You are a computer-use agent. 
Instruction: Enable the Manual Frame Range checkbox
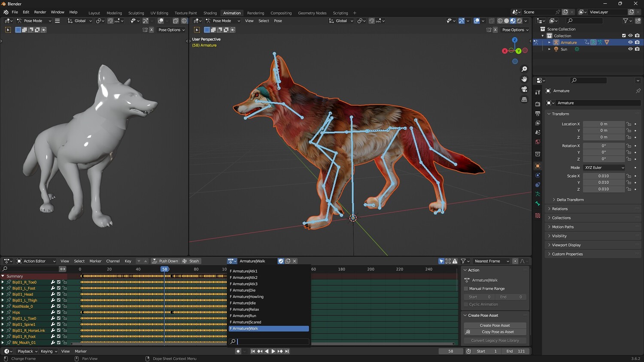(466, 289)
